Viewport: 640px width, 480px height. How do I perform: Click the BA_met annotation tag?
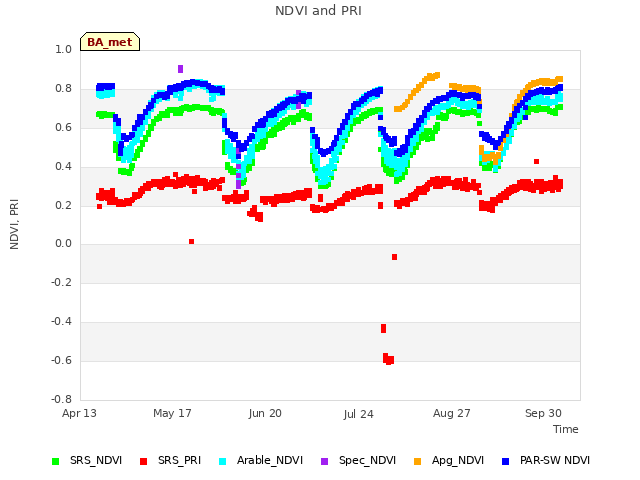110,42
